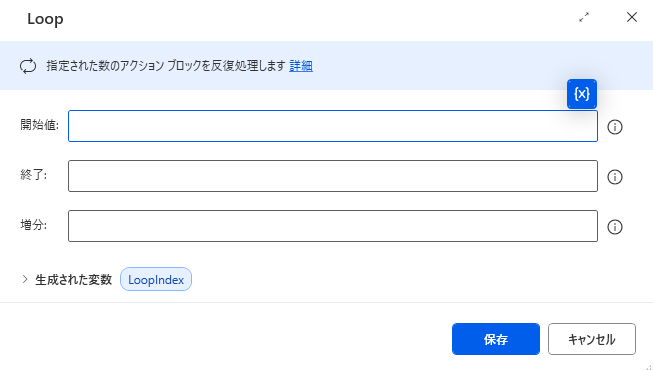The height and width of the screenshot is (371, 653).
Task: Click the Loop dialog title
Action: coord(45,19)
